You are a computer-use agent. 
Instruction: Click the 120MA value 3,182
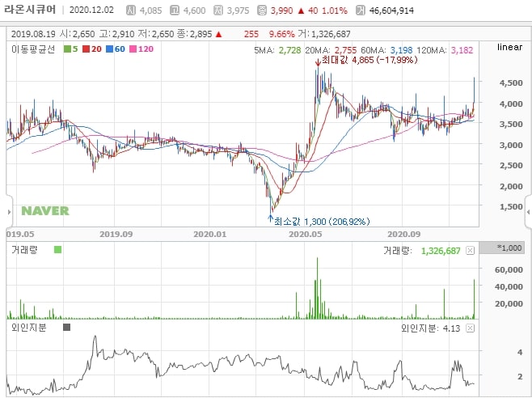(x=462, y=50)
